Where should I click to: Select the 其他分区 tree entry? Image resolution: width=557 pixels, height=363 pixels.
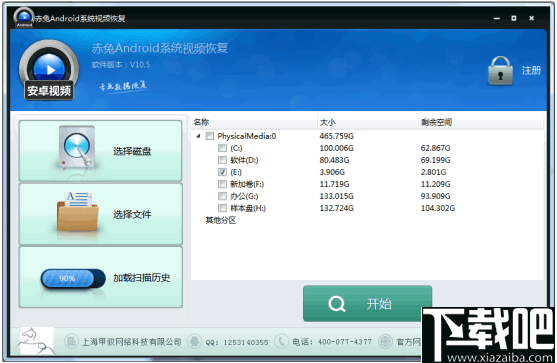tap(221, 221)
